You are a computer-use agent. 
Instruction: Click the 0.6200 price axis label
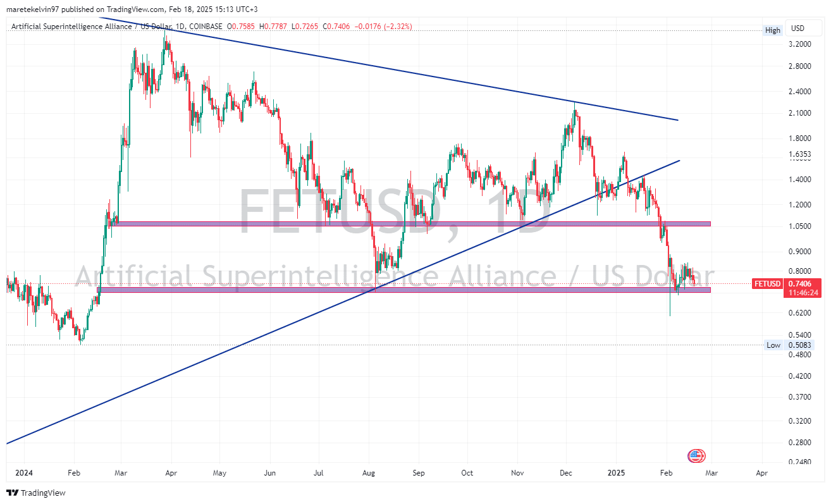click(799, 313)
